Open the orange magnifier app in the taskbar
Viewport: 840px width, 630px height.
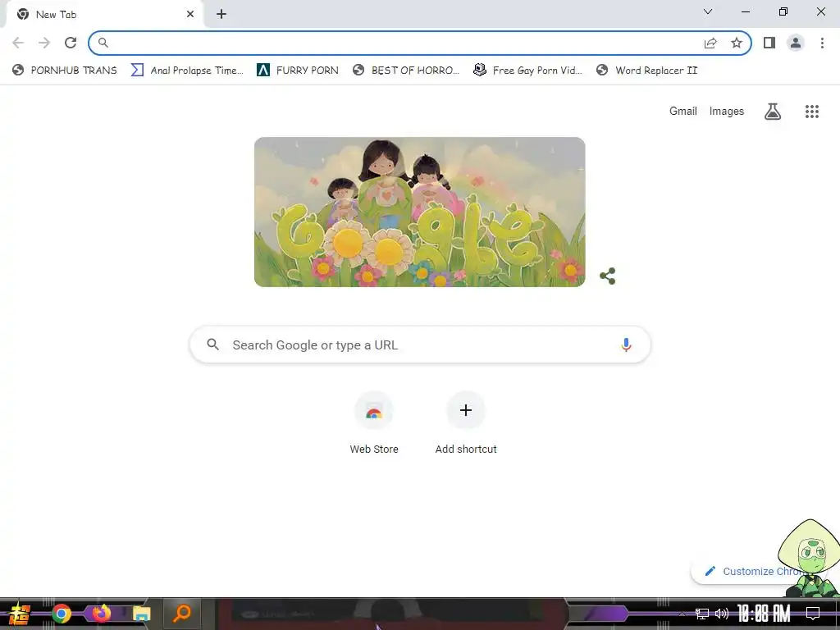tap(182, 614)
